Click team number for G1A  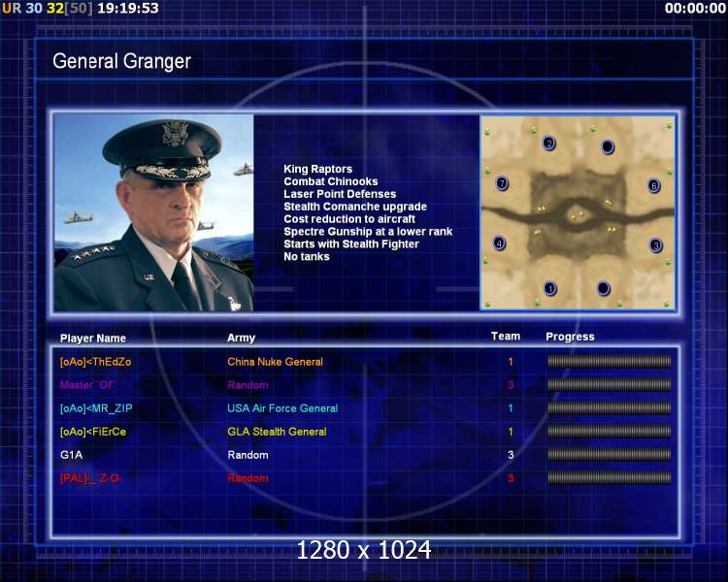[511, 455]
